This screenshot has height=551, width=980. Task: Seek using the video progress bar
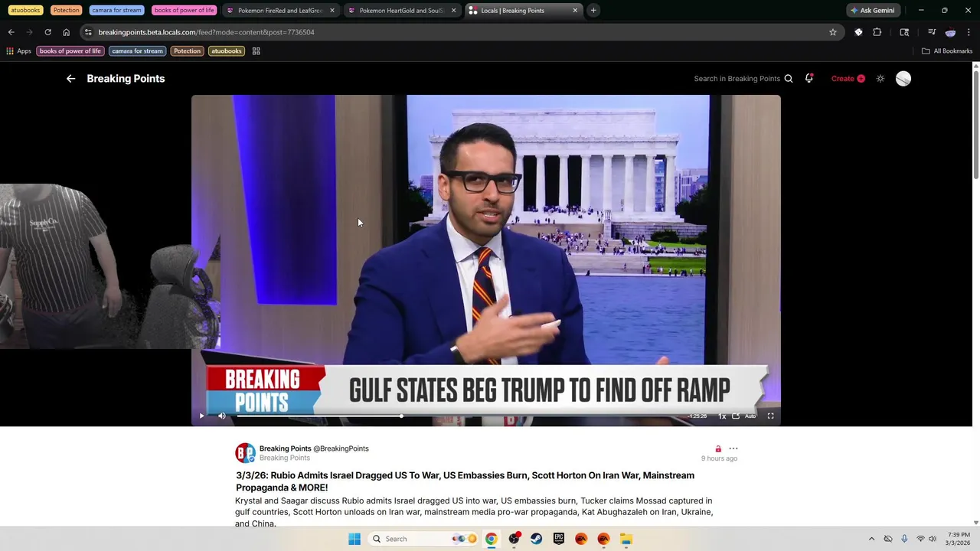pyautogui.click(x=459, y=416)
